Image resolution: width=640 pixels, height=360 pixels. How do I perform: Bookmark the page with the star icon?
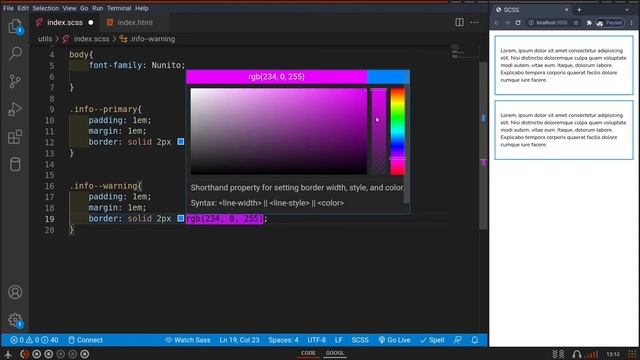576,22
